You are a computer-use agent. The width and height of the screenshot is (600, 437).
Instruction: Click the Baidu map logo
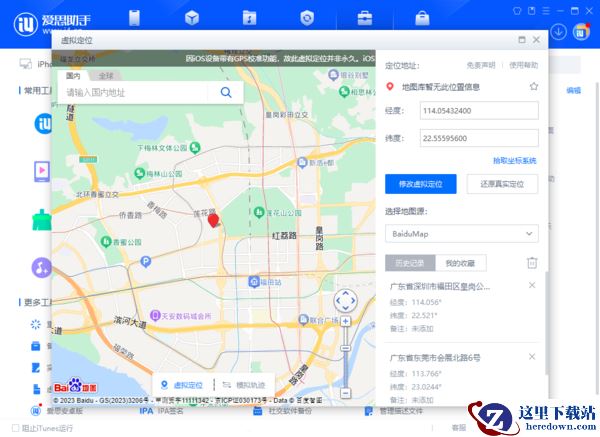coord(75,386)
